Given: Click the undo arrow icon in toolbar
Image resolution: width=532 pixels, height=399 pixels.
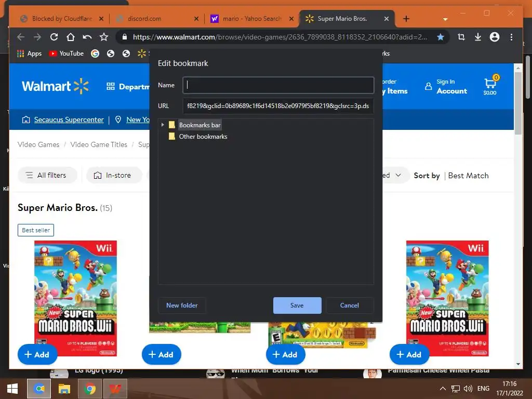Looking at the screenshot, I should click(x=87, y=37).
